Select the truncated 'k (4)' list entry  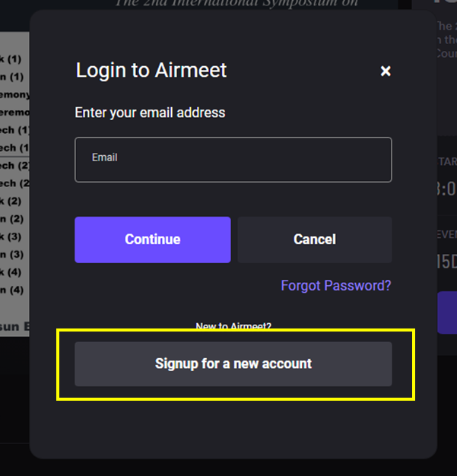(11, 272)
